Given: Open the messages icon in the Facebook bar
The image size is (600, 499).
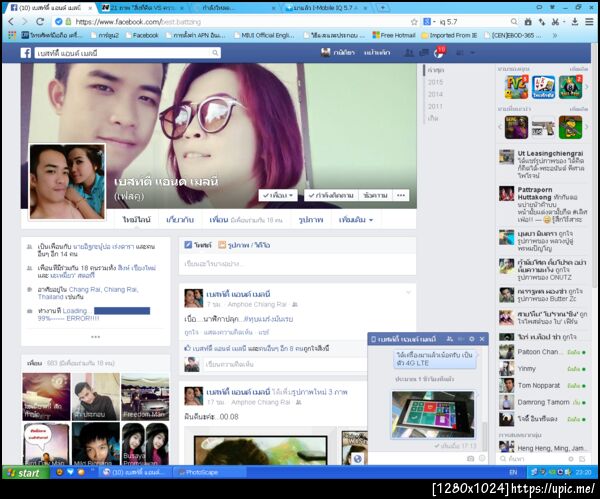Looking at the screenshot, I should (424, 52).
